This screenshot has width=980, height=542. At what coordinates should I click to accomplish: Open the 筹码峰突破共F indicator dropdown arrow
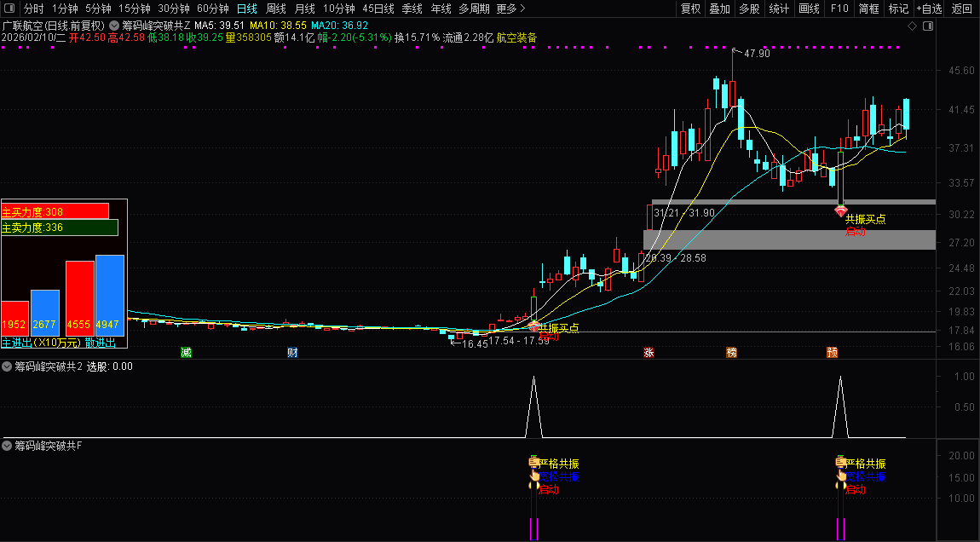(8, 445)
